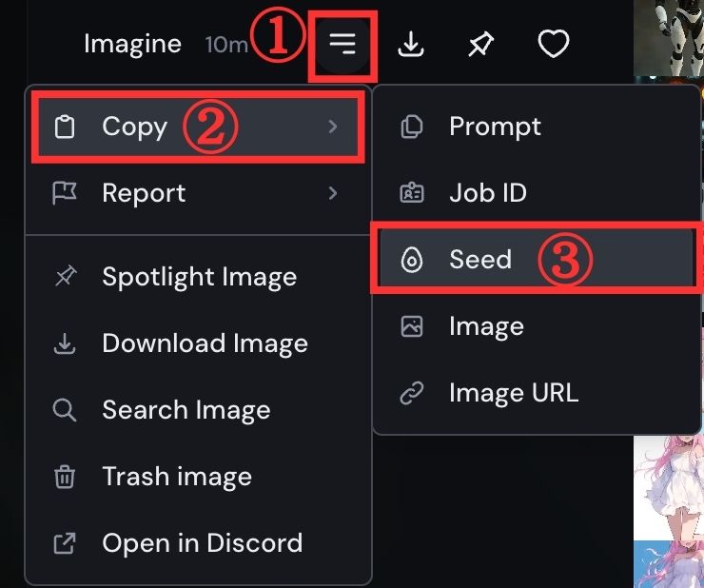Select Image in the Copy submenu

click(x=485, y=326)
